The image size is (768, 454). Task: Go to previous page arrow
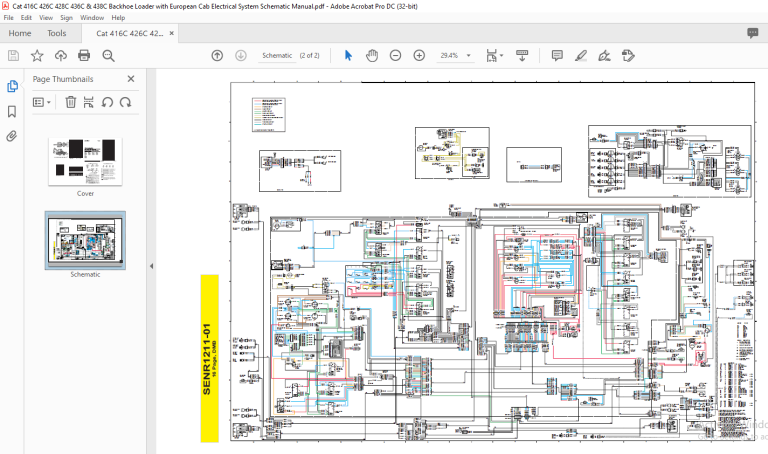217,55
